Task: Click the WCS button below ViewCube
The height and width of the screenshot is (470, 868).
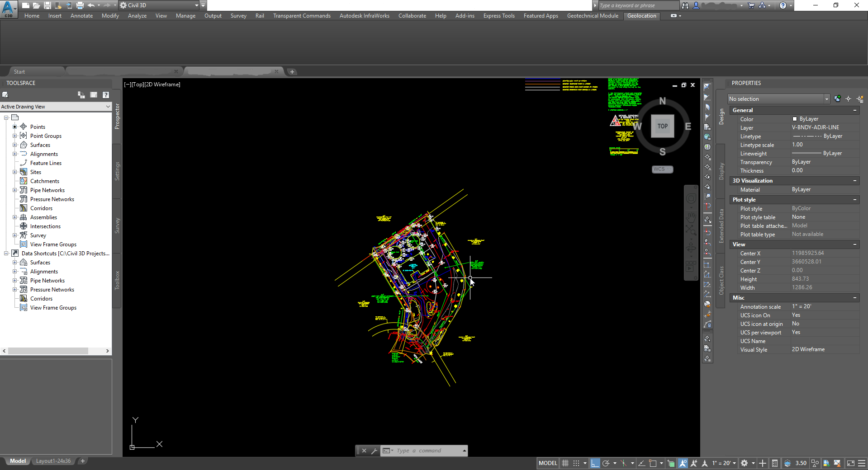Action: pos(663,169)
